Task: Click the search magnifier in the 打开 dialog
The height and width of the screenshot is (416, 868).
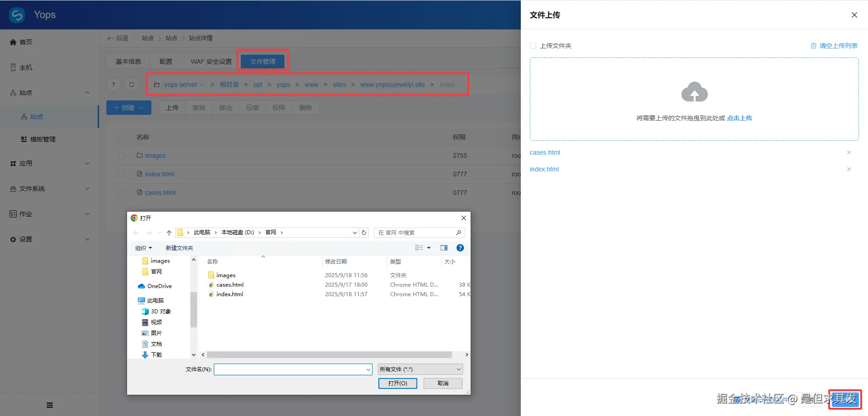Action: coord(458,233)
